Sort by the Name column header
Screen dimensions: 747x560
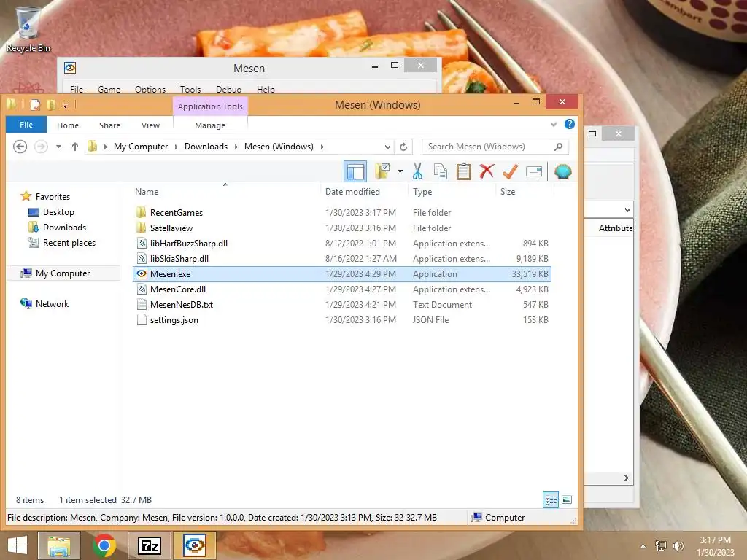[226, 192]
